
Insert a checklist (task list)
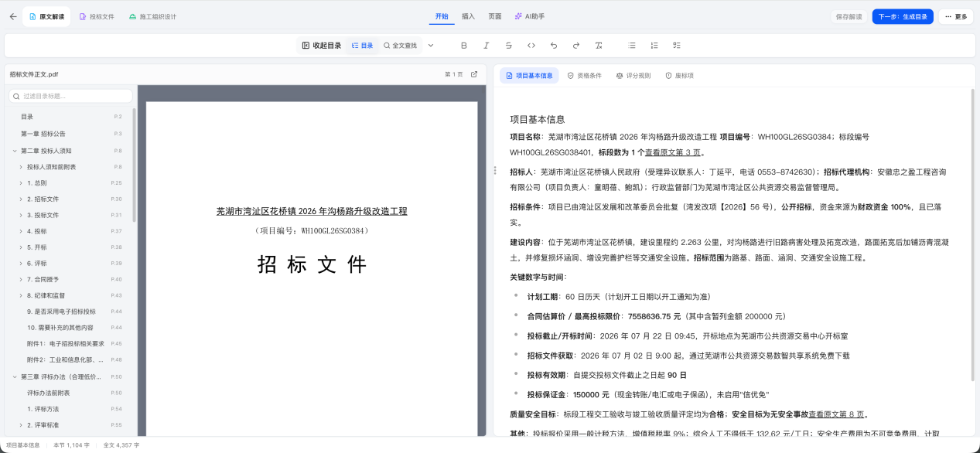pos(677,46)
